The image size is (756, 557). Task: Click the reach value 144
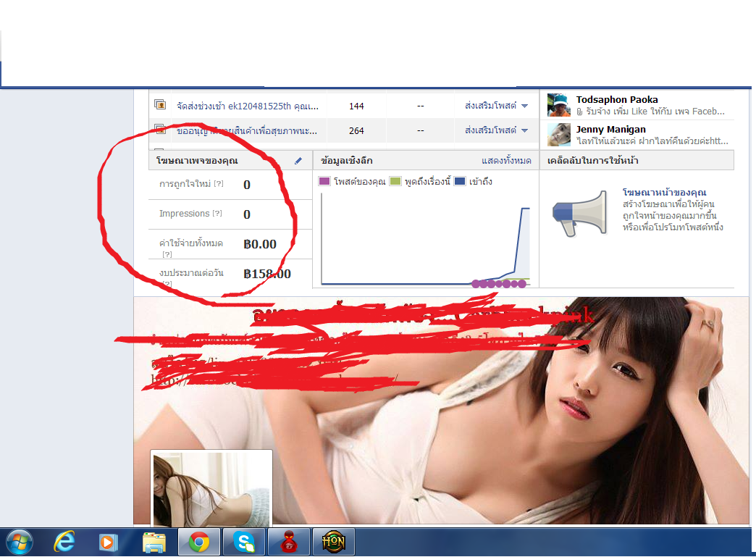(x=356, y=106)
